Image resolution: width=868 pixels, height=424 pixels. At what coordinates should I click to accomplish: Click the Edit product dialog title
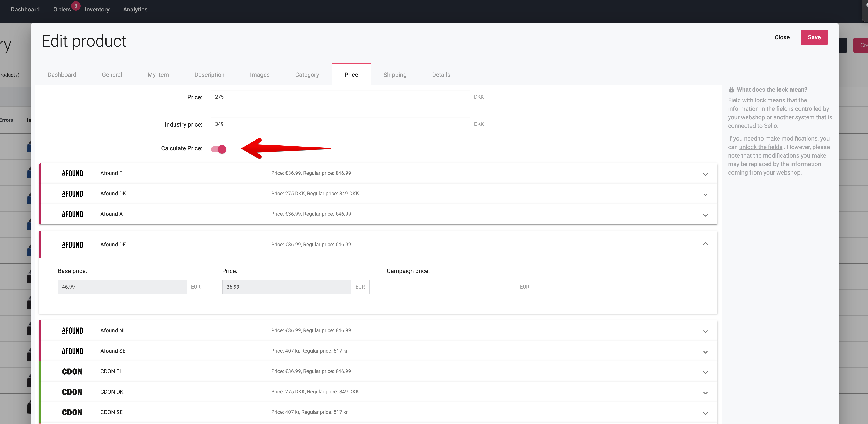pyautogui.click(x=84, y=41)
